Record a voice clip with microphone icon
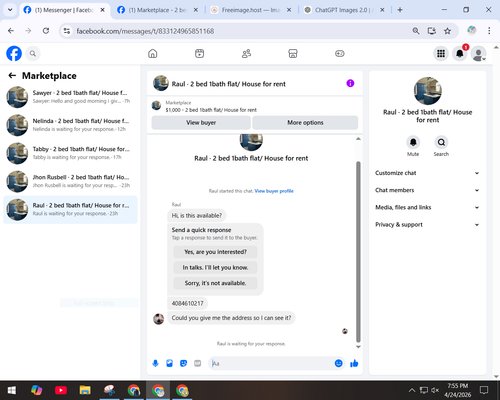 155,363
